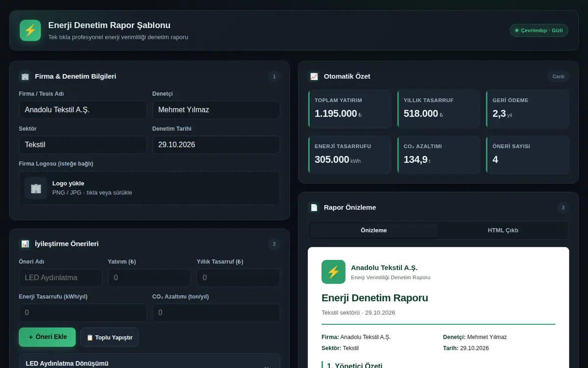Click the Yıllık Tasarruf value 518.000

point(421,114)
